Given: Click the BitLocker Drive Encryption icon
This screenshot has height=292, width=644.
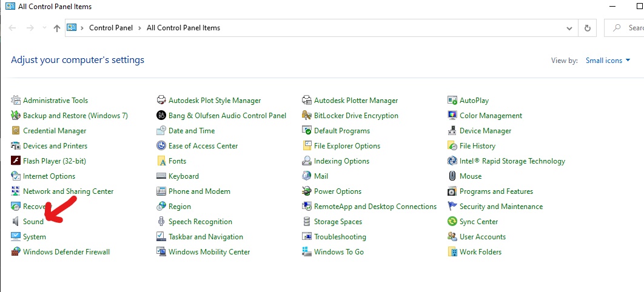Looking at the screenshot, I should [x=306, y=116].
